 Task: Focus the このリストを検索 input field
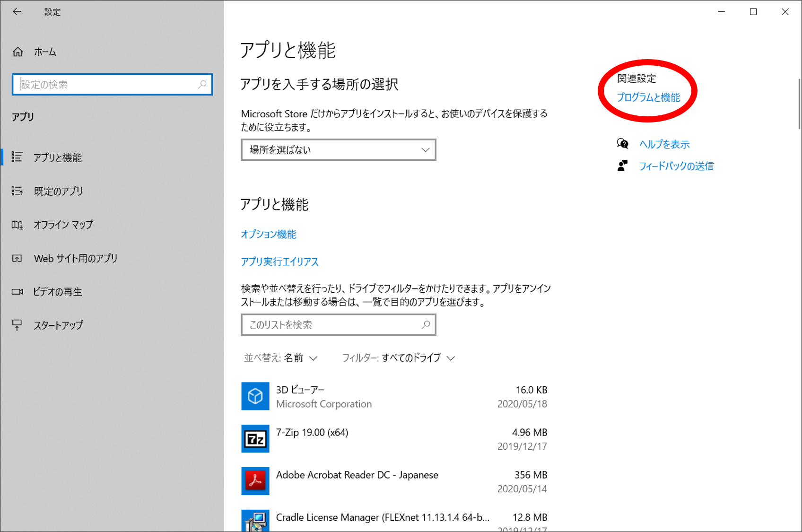click(339, 325)
